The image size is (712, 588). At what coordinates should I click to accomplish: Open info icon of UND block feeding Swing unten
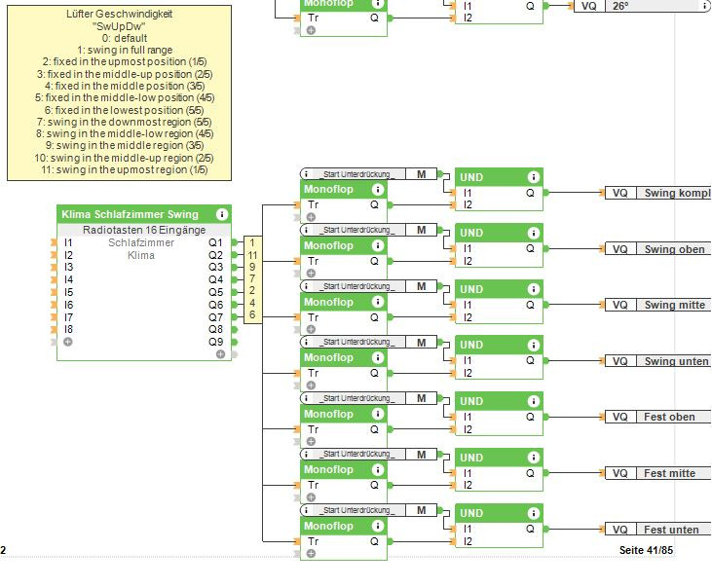[533, 346]
